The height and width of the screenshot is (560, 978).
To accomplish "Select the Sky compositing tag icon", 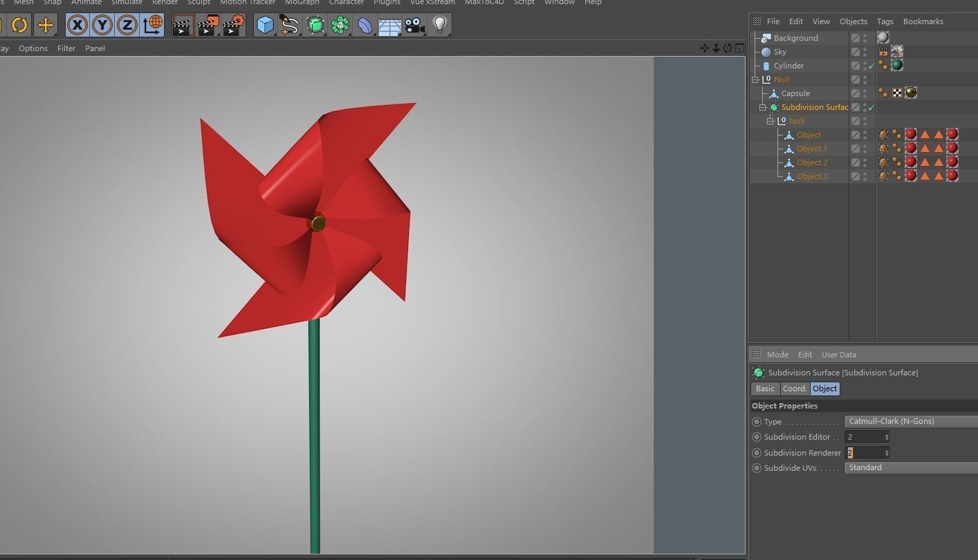I will [x=883, y=52].
